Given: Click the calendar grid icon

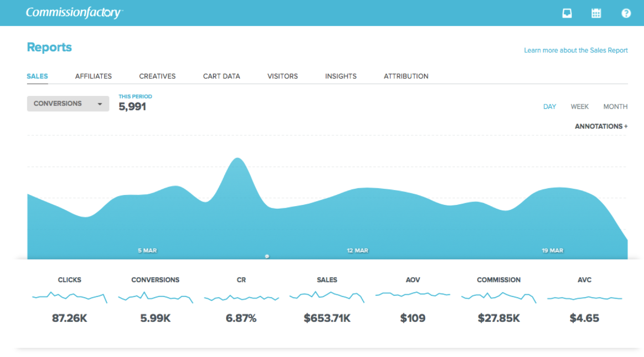Looking at the screenshot, I should (596, 13).
